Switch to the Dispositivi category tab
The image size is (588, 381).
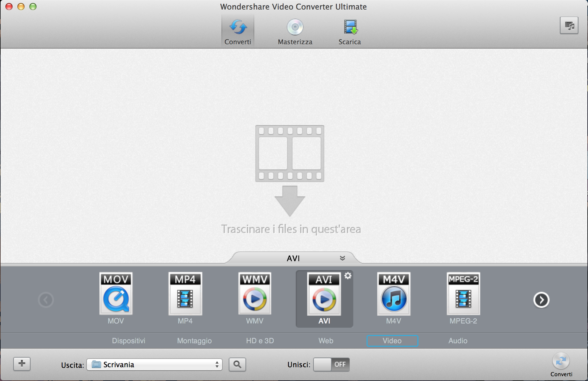point(128,341)
